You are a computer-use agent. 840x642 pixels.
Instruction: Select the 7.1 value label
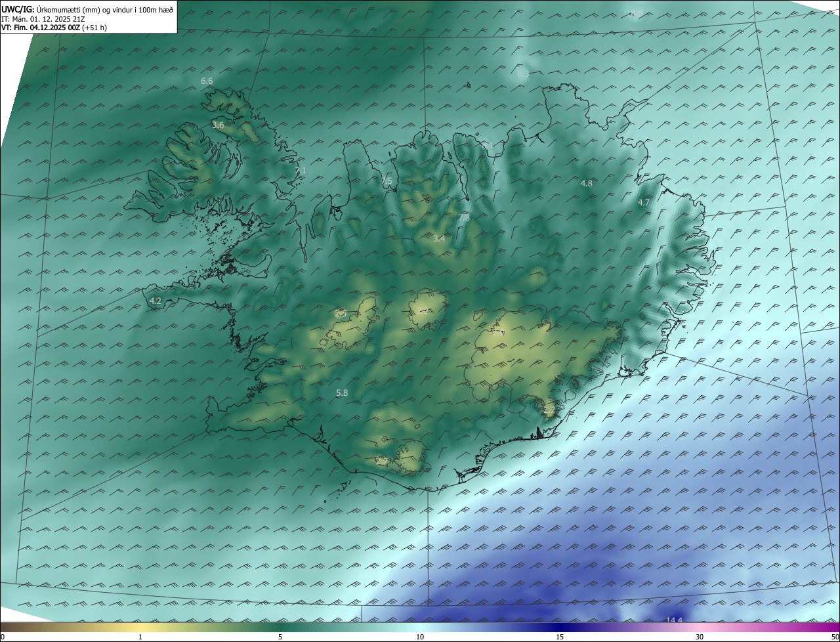301,171
